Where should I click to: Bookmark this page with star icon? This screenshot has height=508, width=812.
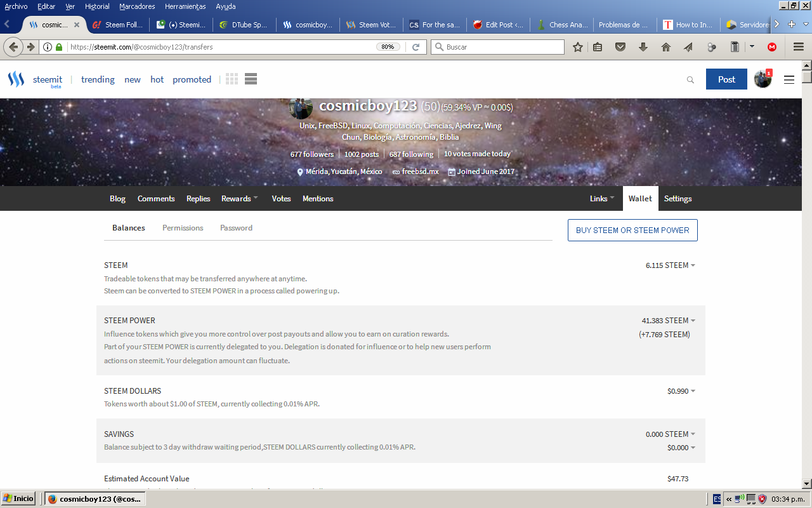tap(578, 47)
